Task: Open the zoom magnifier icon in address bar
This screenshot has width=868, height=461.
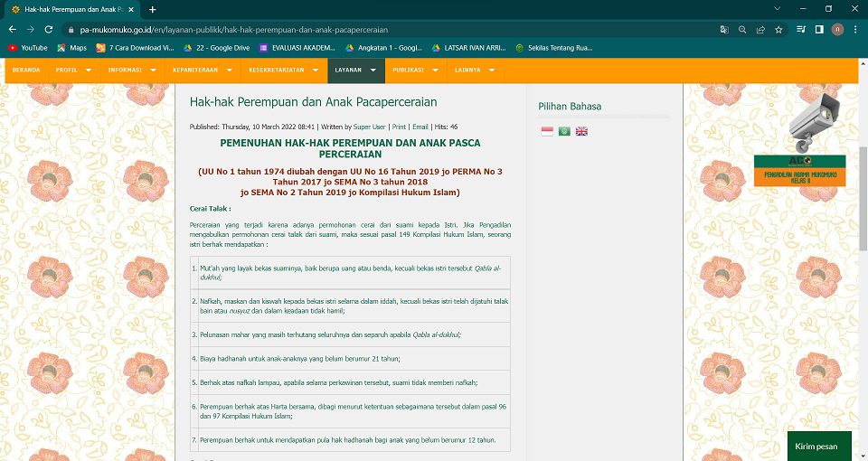Action: coord(742,30)
